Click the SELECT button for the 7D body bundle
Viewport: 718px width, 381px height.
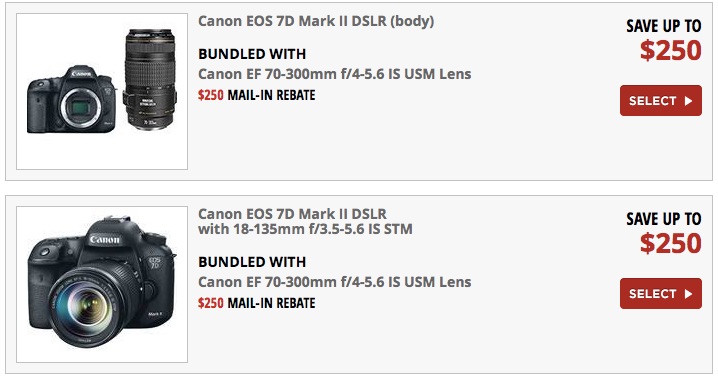click(x=661, y=100)
